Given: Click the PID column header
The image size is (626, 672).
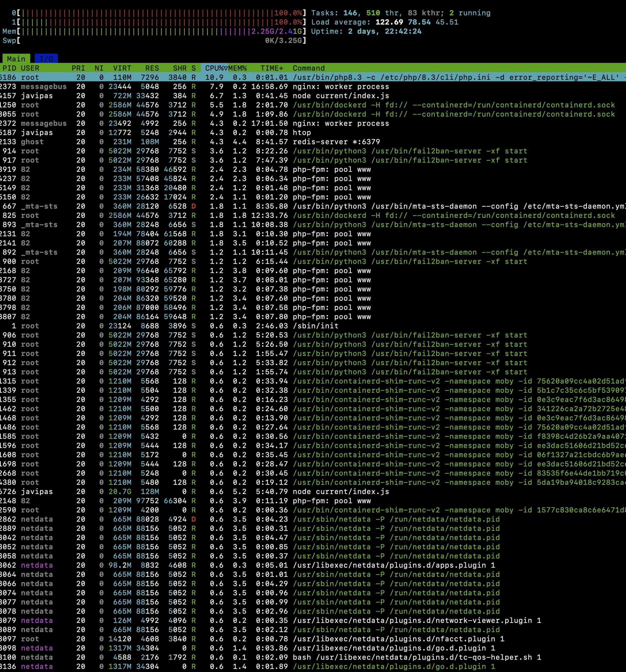Looking at the screenshot, I should [9, 68].
